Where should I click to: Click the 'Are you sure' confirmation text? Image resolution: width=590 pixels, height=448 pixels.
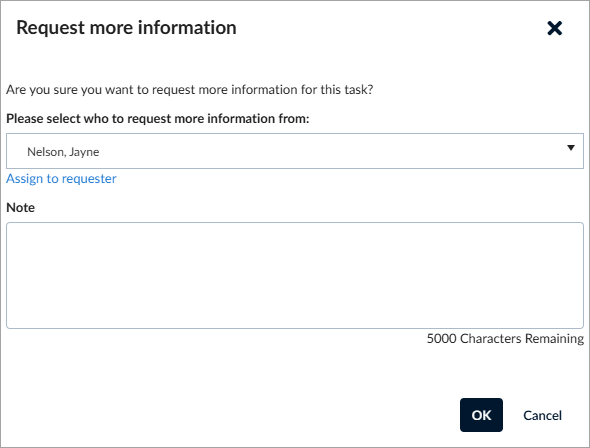coord(190,90)
